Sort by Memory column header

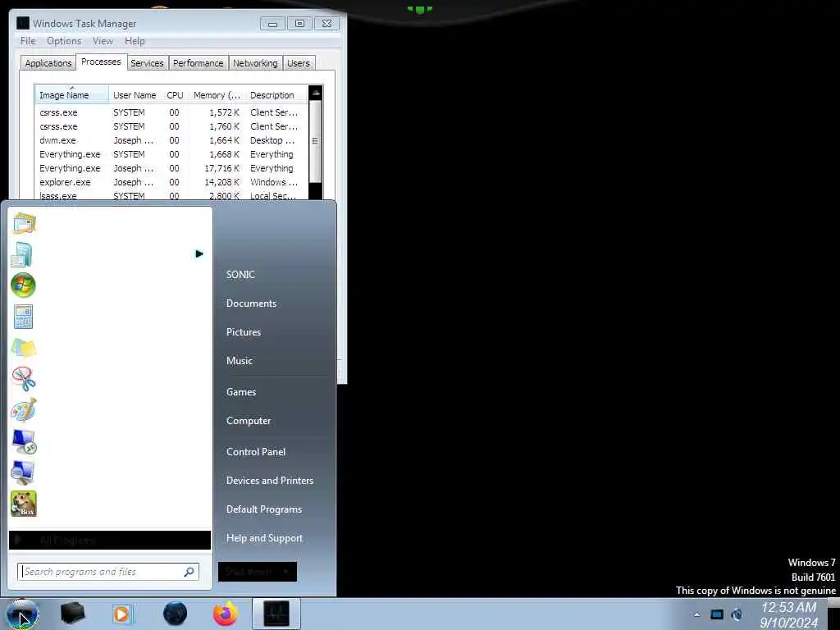[x=217, y=95]
